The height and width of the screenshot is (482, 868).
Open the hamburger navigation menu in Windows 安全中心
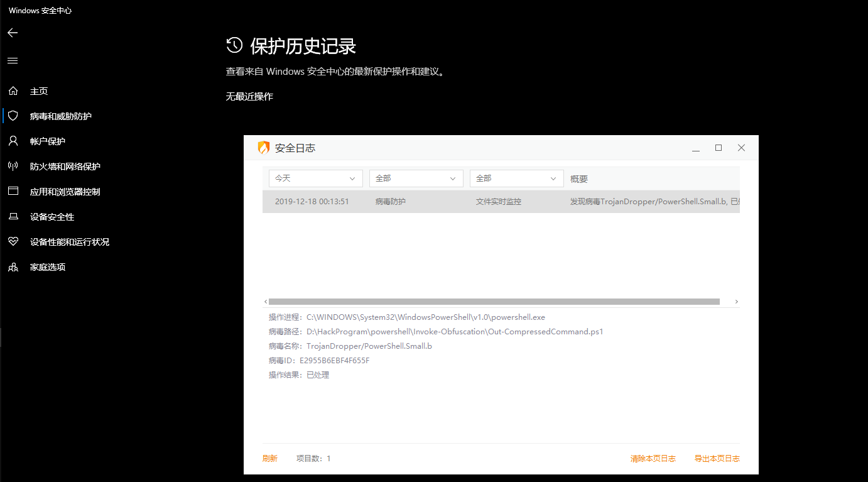point(13,61)
